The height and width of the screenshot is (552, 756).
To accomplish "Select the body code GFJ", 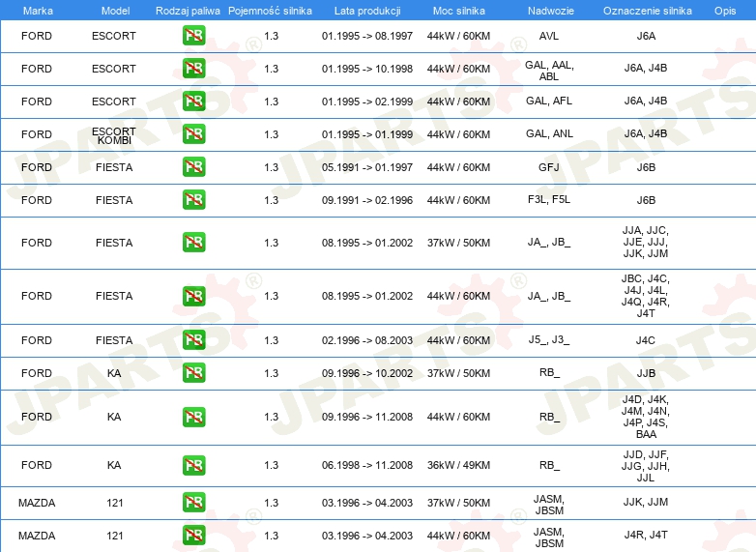I will (549, 167).
